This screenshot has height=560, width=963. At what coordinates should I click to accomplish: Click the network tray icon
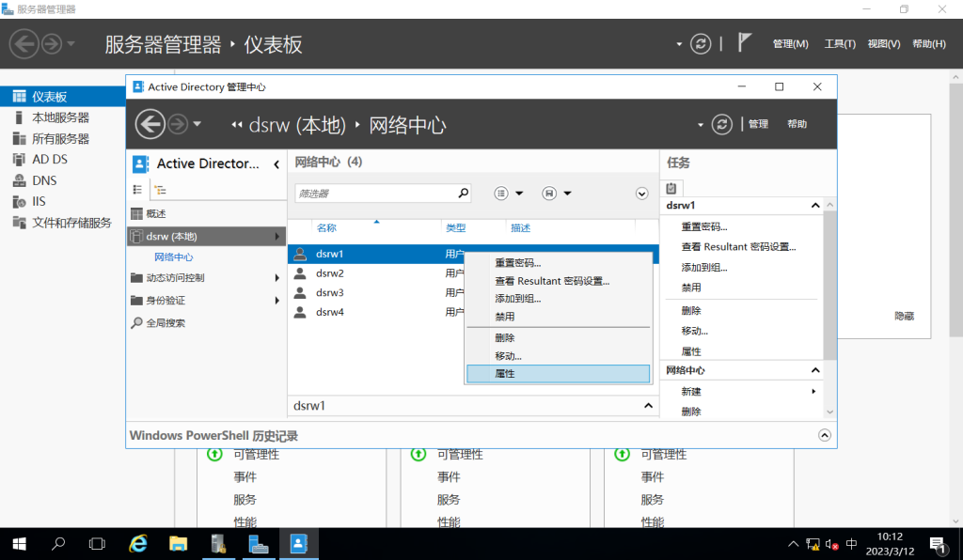tap(813, 544)
